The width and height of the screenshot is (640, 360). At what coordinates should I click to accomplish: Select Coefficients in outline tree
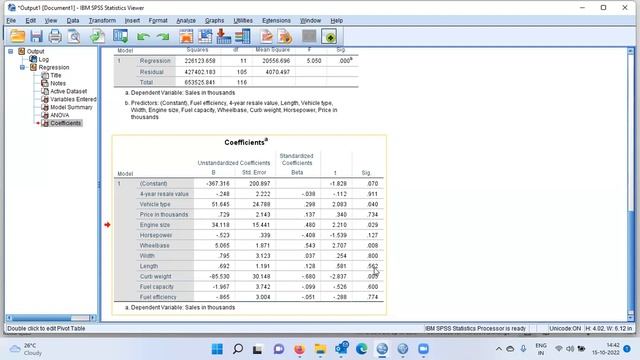[x=66, y=123]
